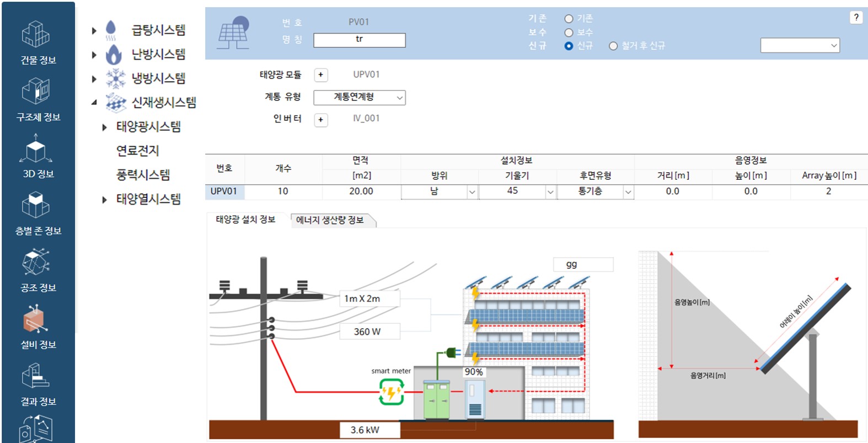Open the empty dropdown in the header
Image resolution: width=868 pixels, height=443 pixels.
coord(800,45)
